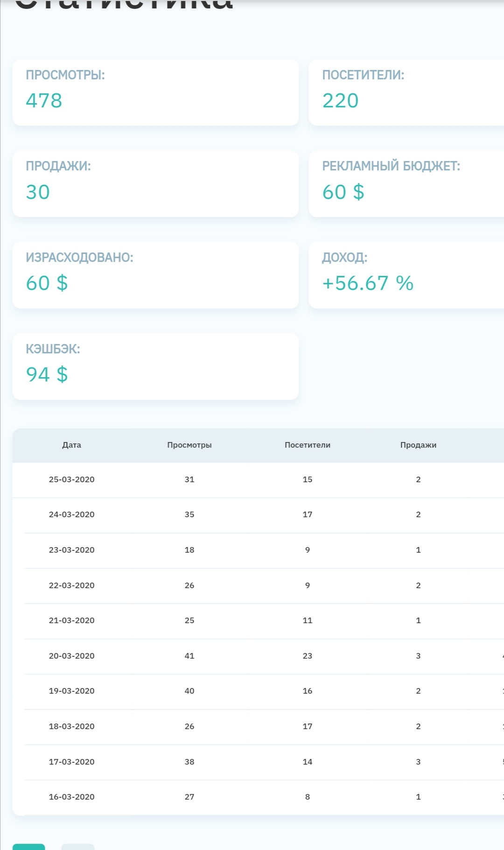
Task: Click visitors value 9 for 23-03-2020
Action: pyautogui.click(x=308, y=550)
